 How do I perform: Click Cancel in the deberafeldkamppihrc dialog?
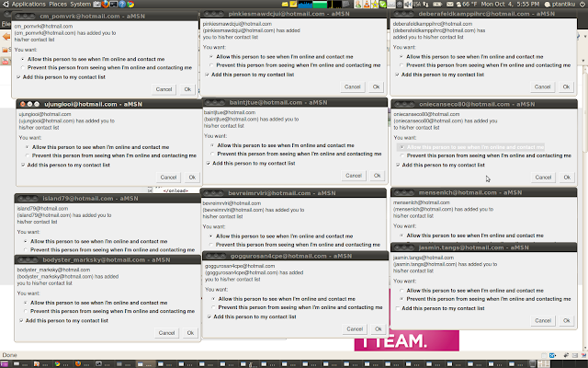[542, 87]
